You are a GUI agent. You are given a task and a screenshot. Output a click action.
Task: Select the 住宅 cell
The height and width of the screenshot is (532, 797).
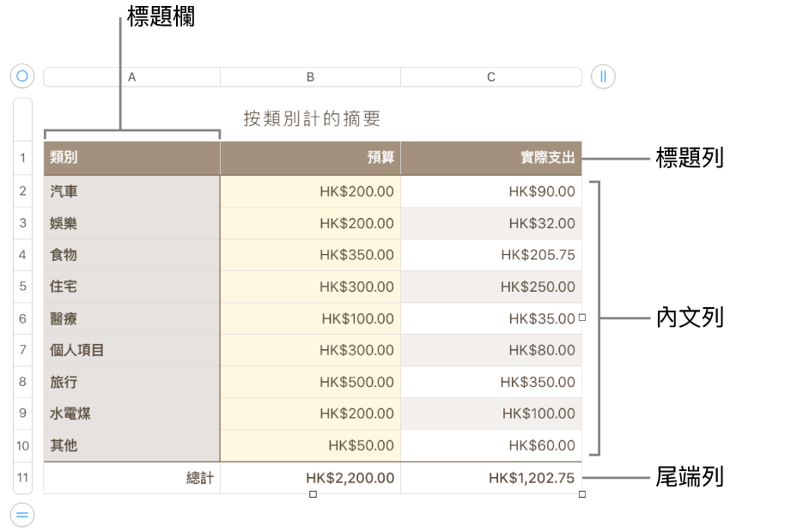(132, 287)
